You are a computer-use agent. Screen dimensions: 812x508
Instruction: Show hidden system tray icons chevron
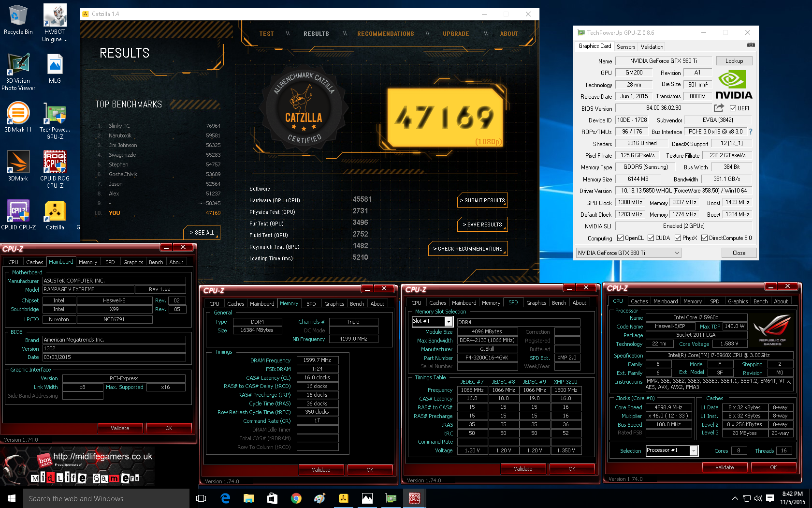click(735, 498)
